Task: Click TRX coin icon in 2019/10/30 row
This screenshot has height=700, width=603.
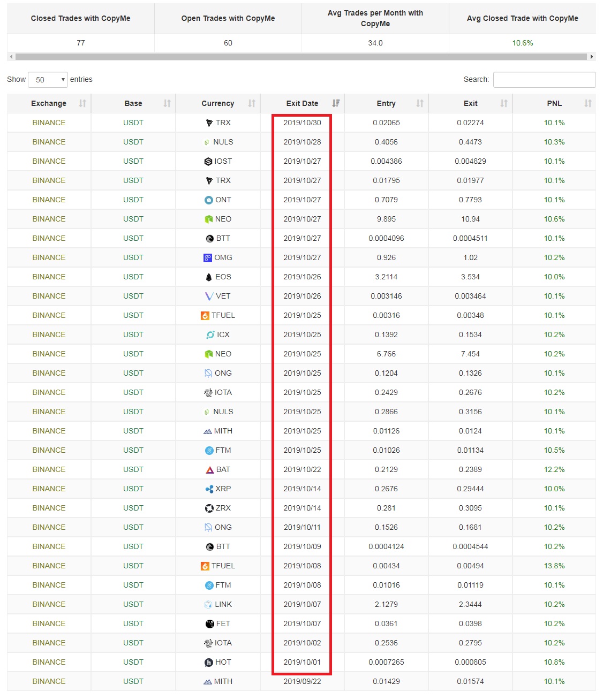Action: click(209, 123)
